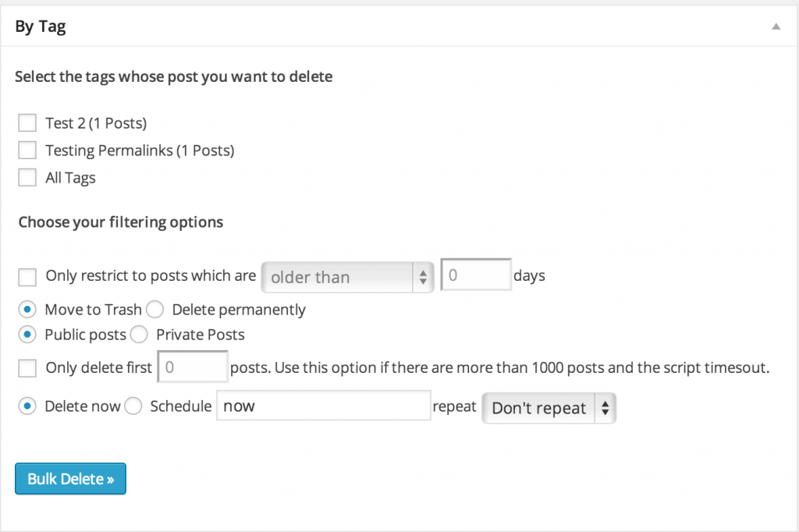The image size is (799, 532).
Task: Open the "Don't repeat" repeat dropdown
Action: (549, 407)
